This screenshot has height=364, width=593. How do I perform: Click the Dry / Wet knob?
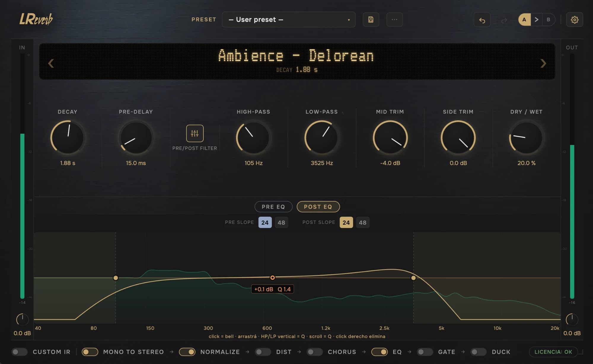[527, 138]
